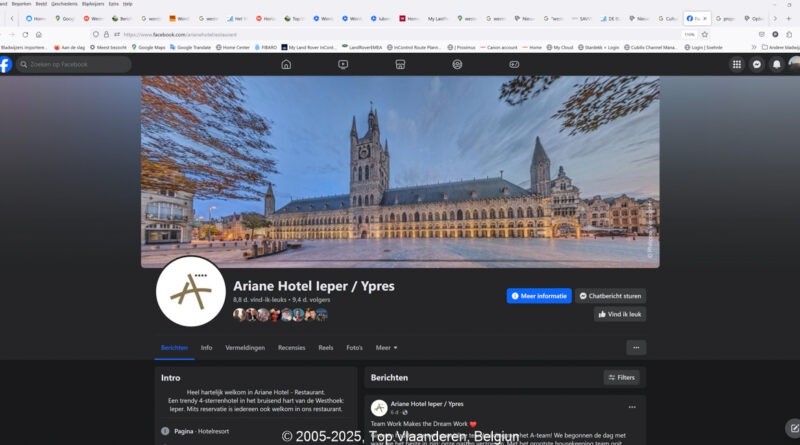Open the Canon account bookmark

pos(498,47)
